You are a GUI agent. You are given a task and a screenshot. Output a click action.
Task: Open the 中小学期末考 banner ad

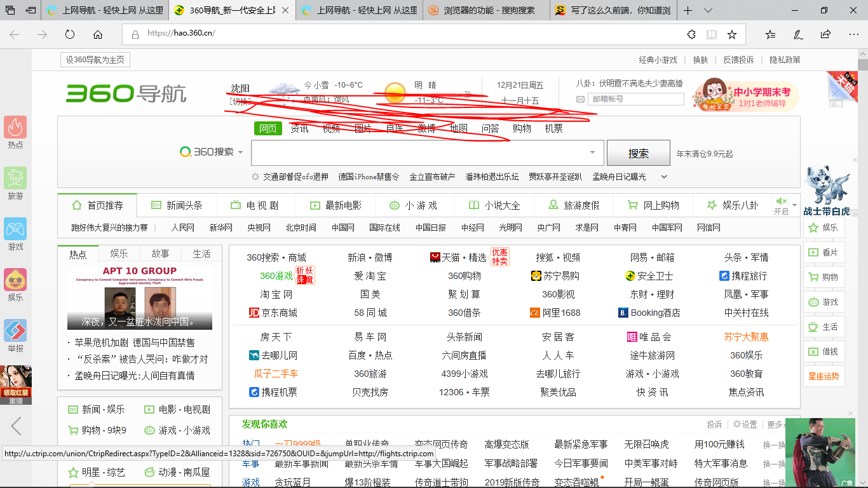[x=746, y=96]
